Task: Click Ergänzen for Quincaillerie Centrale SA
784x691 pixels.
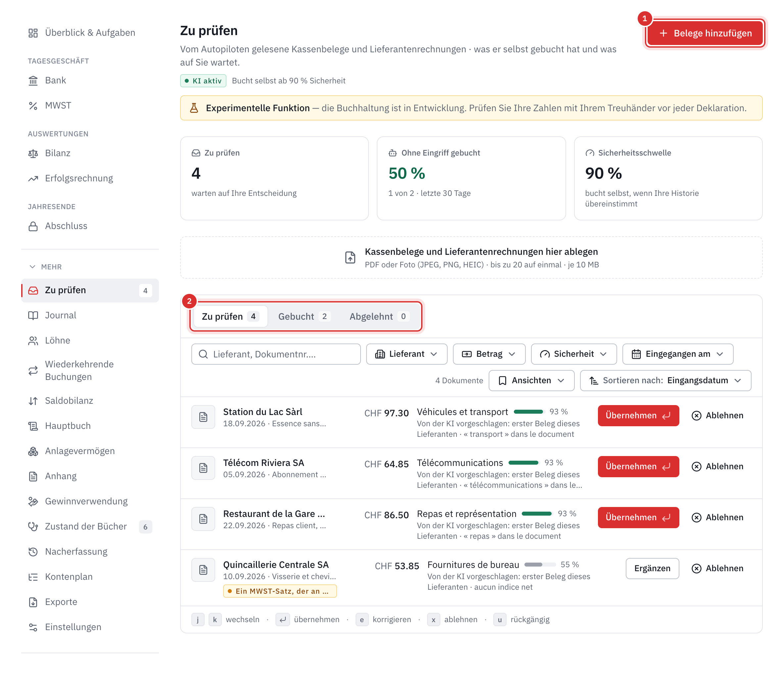Action: [x=652, y=569]
